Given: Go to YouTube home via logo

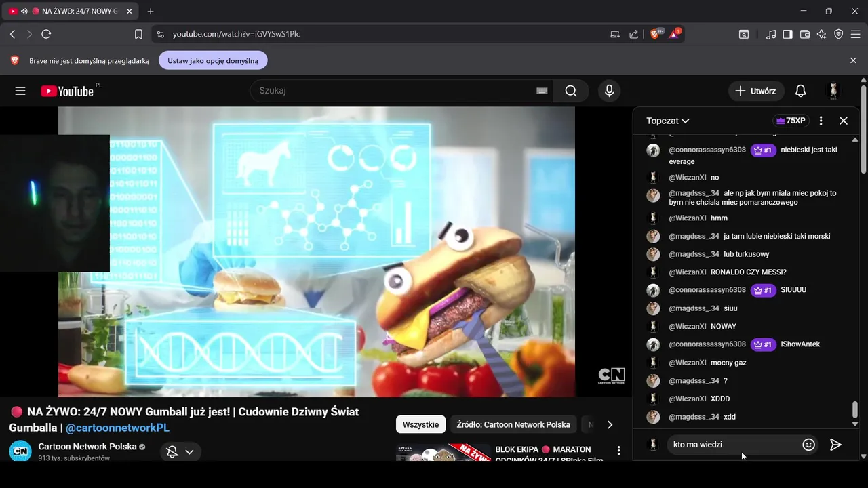Looking at the screenshot, I should pos(67,91).
